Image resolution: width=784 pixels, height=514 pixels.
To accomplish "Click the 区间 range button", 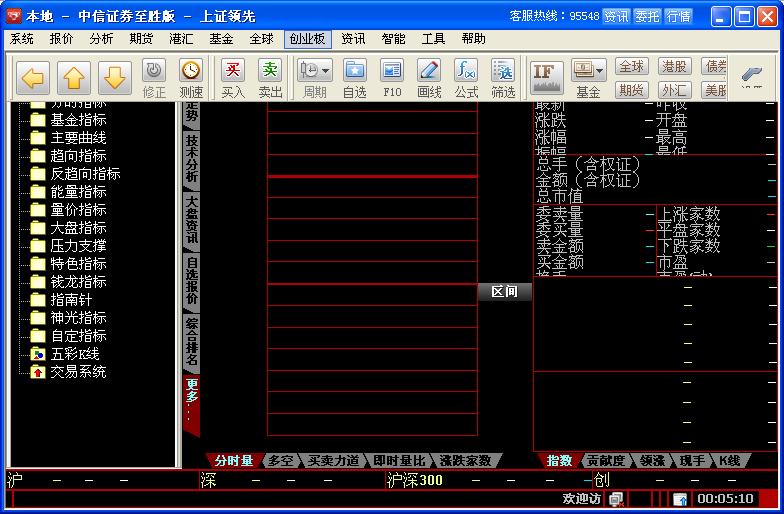I will point(504,292).
